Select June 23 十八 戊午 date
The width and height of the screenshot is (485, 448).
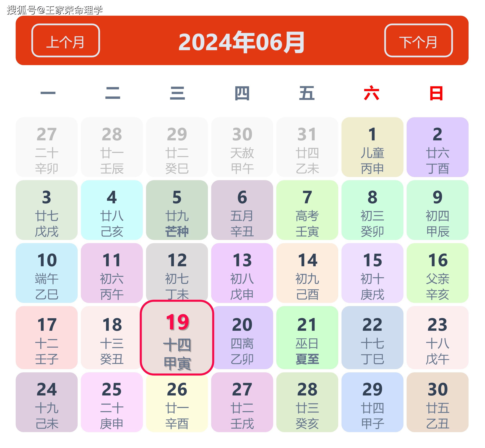click(x=438, y=338)
